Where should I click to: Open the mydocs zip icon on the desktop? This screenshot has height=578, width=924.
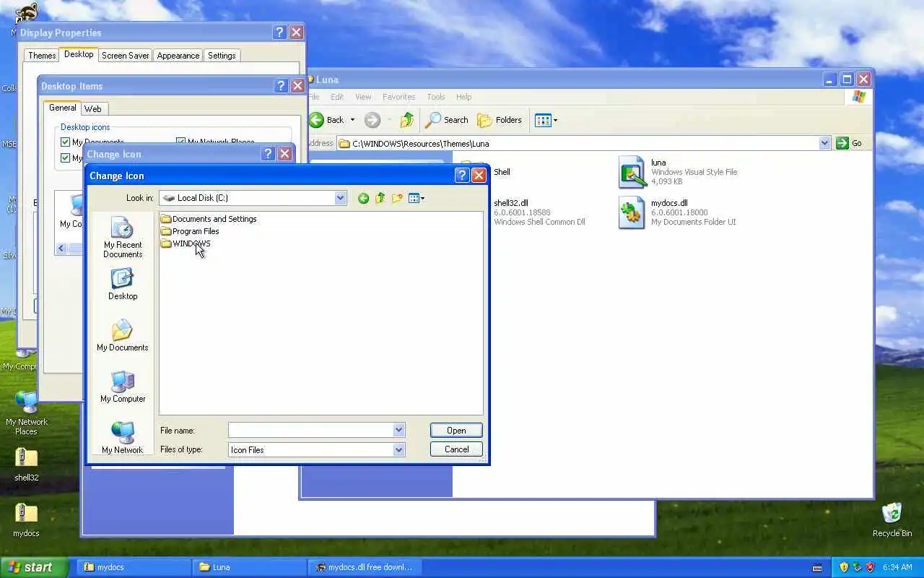[26, 519]
